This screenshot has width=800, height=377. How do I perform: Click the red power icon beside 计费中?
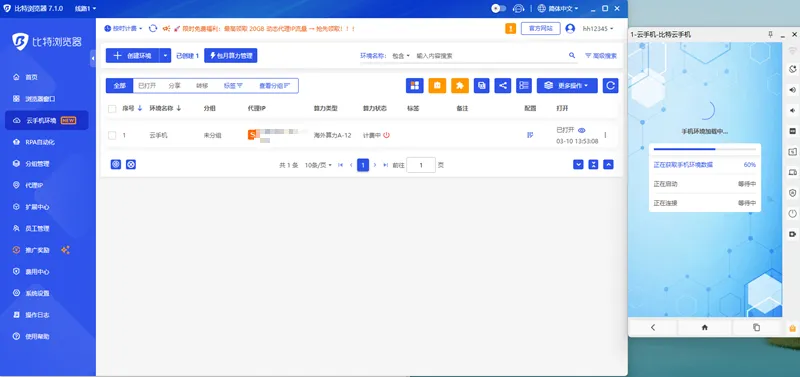point(387,135)
